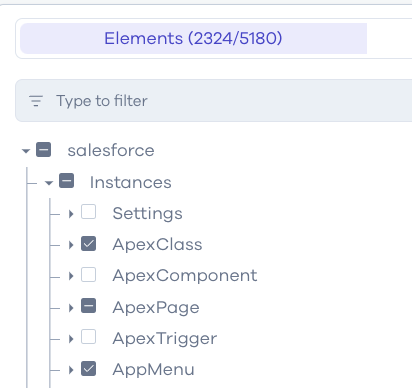Toggle the ApexPage indeterminate checkbox
The width and height of the screenshot is (412, 388).
pyautogui.click(x=89, y=306)
